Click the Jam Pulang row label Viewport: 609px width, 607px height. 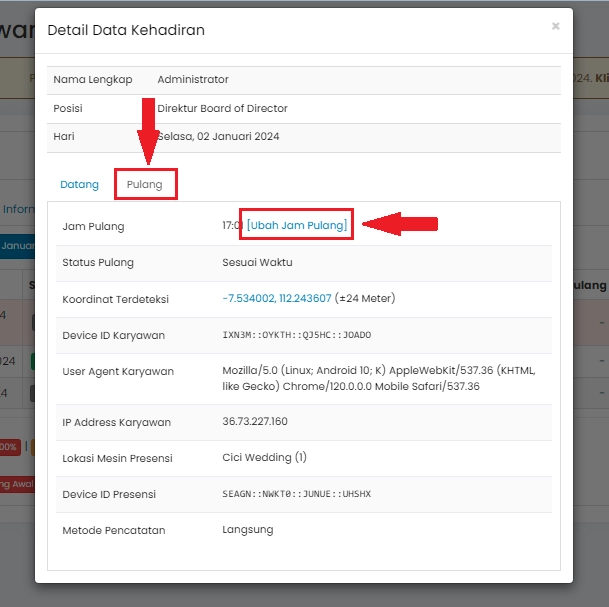(93, 226)
